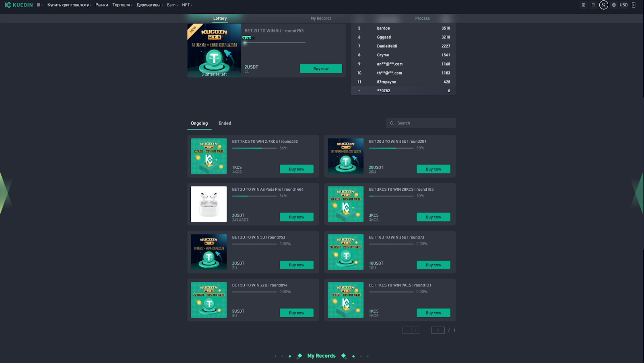
Task: Open the account avatar labeled 82
Action: pyautogui.click(x=603, y=5)
